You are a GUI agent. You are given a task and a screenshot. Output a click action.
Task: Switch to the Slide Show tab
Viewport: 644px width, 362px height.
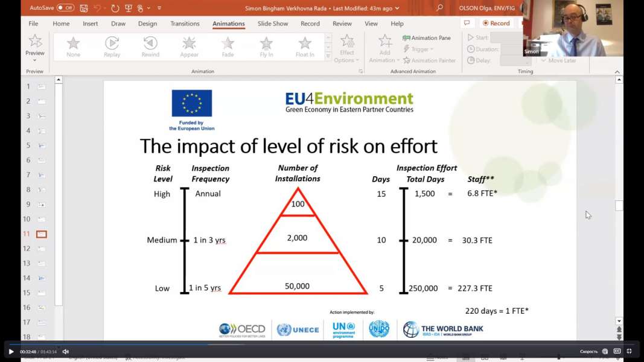273,24
